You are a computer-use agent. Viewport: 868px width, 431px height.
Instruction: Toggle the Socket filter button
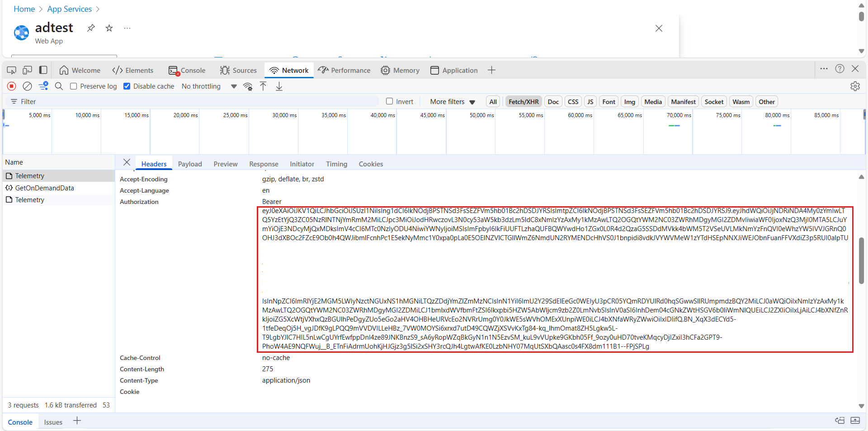coord(714,102)
